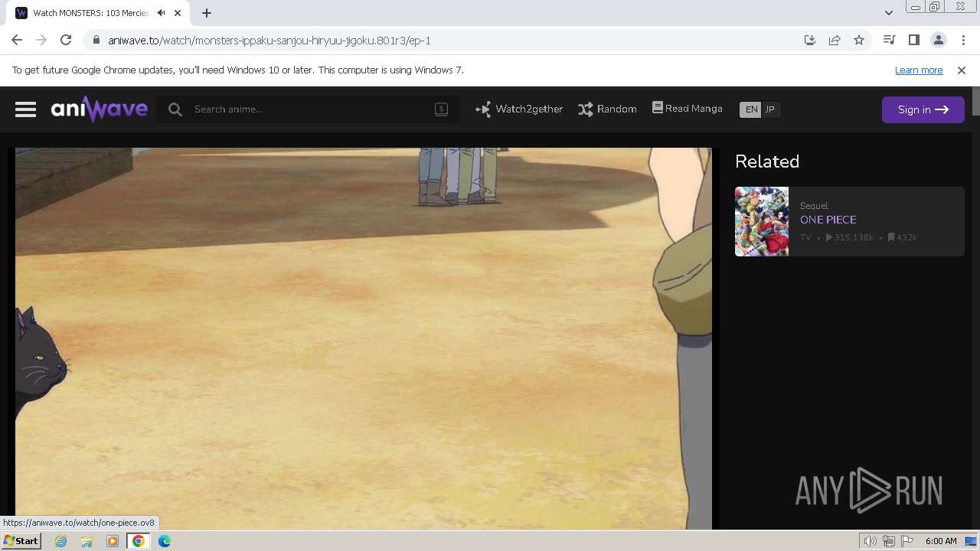Open network tray icon
This screenshot has width=980, height=551.
tap(889, 541)
